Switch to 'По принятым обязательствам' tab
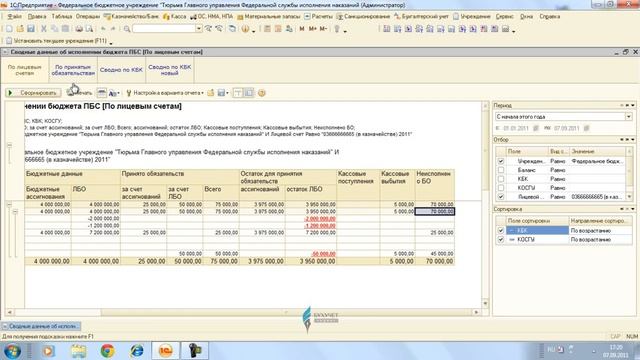Screen dimensions: 640x360 [73, 70]
